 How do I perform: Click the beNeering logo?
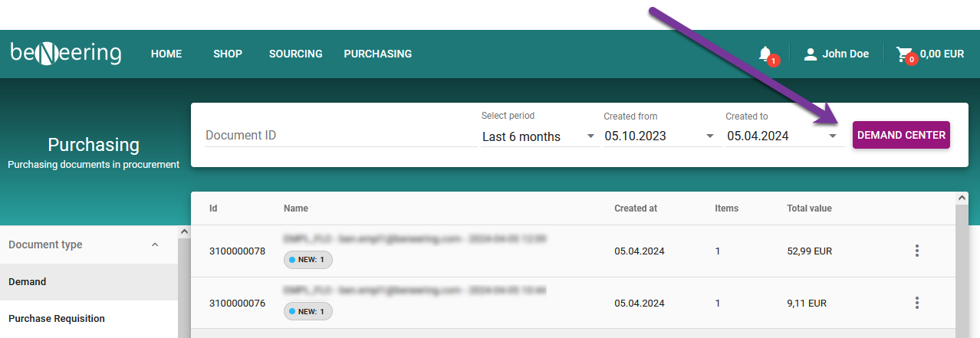(66, 54)
